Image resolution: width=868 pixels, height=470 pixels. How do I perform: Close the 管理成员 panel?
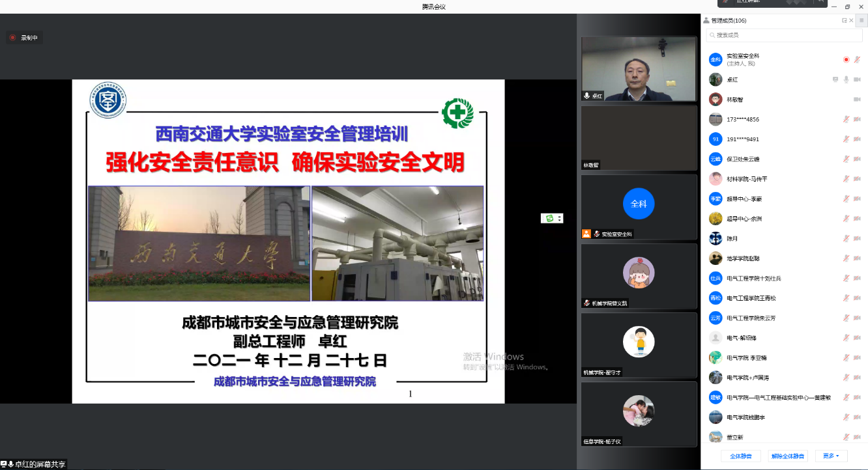851,20
